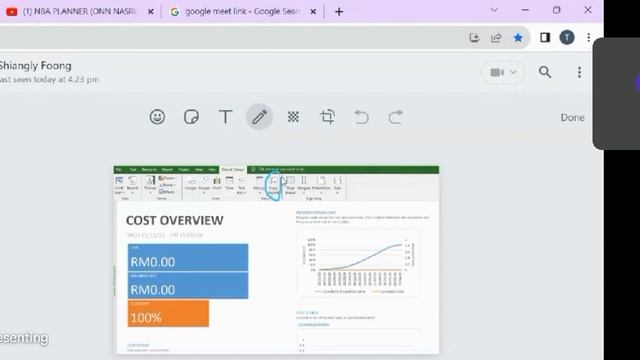Select the pencil draw tool

[259, 117]
